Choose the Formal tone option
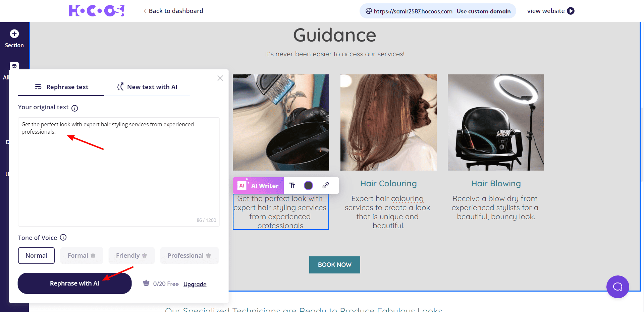 tap(82, 256)
